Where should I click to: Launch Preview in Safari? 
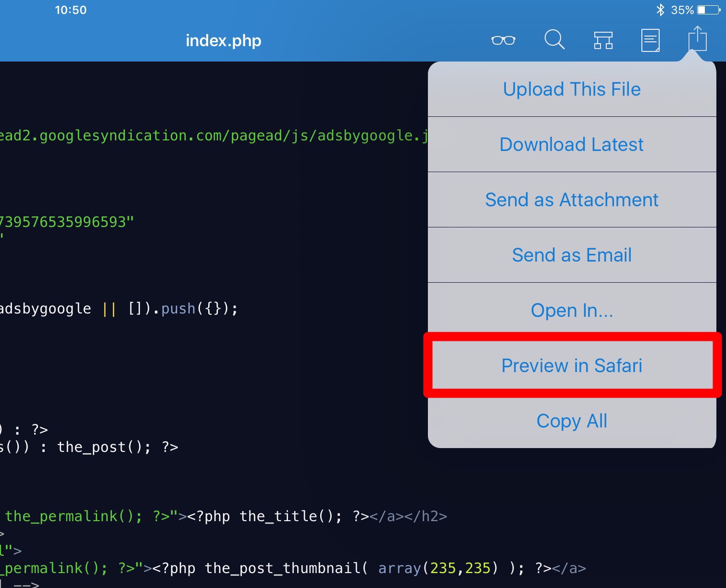572,366
